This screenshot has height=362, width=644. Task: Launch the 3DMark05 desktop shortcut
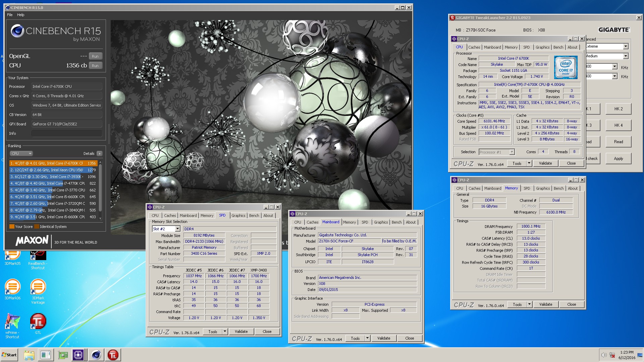click(x=12, y=255)
